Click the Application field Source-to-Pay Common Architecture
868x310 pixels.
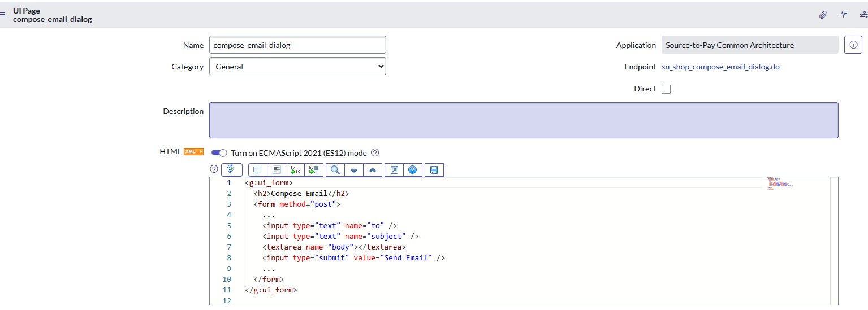[x=750, y=45]
